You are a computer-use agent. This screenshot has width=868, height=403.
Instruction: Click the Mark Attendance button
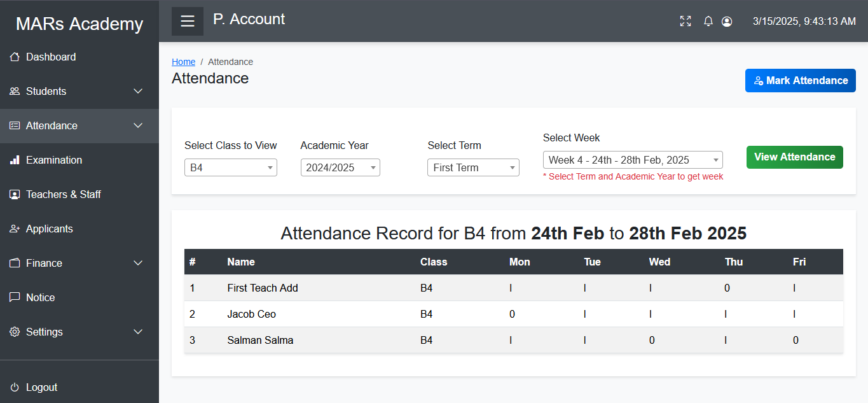[801, 80]
